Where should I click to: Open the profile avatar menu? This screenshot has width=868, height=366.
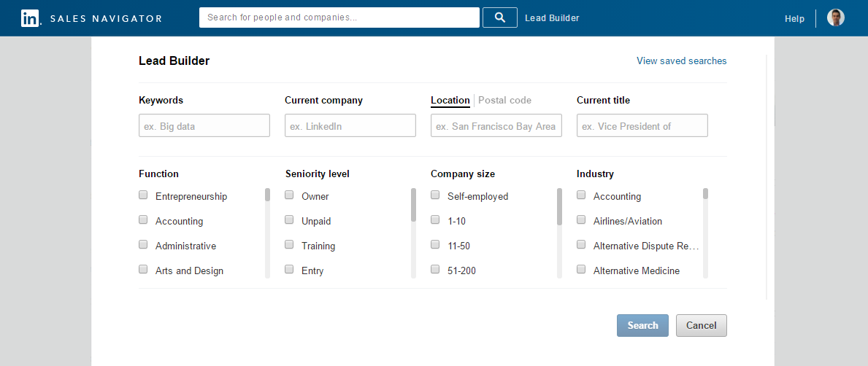pos(835,17)
